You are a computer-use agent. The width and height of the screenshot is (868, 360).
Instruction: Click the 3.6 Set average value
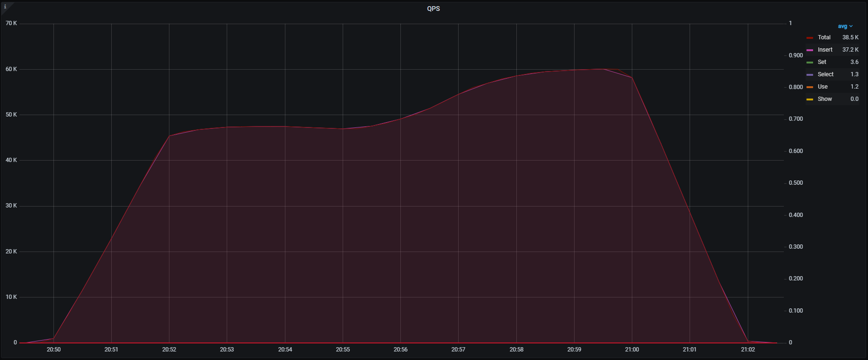(x=854, y=62)
